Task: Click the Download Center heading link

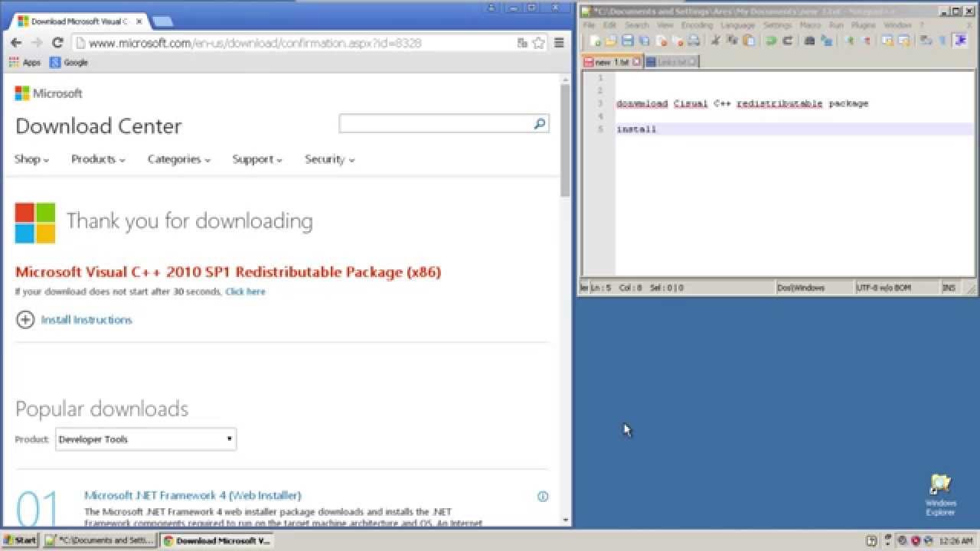Action: click(x=99, y=126)
